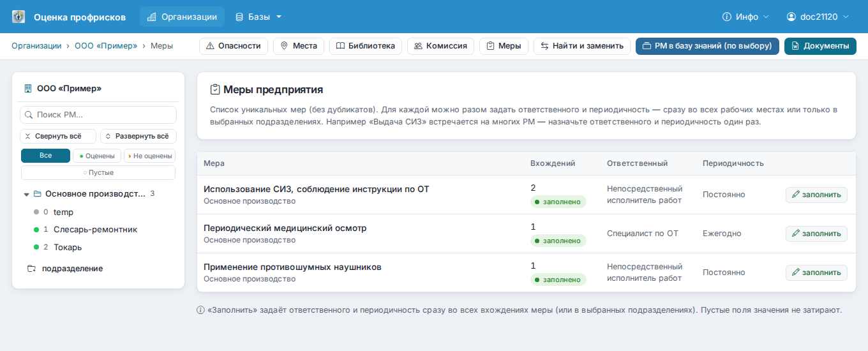The width and height of the screenshot is (868, 351).
Task: Click Свернуть всё button
Action: tap(59, 137)
